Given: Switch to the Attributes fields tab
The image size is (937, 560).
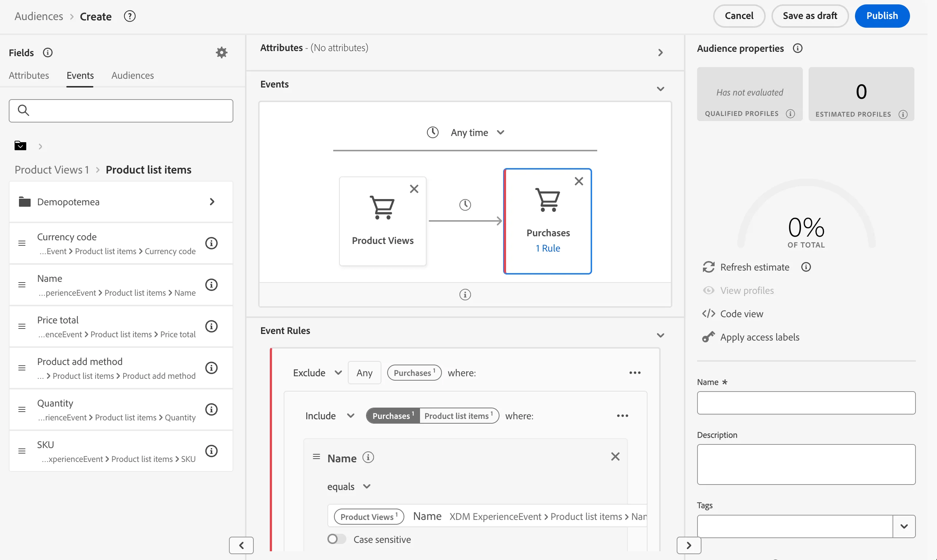Looking at the screenshot, I should [x=29, y=75].
